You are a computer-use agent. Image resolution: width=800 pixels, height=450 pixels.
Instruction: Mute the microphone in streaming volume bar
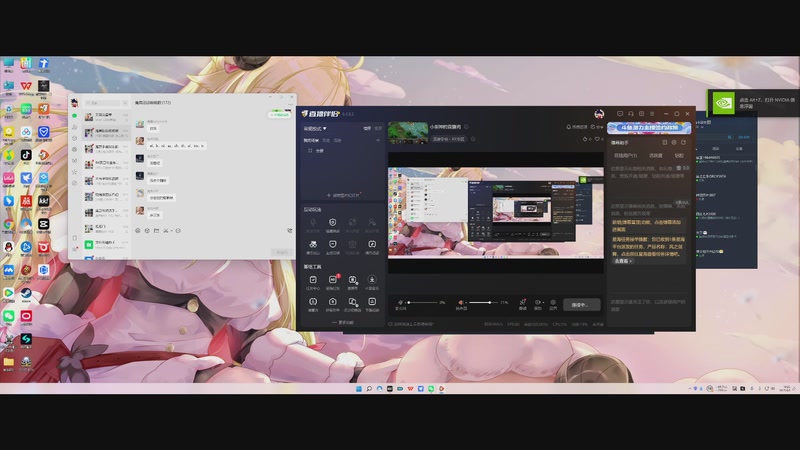[401, 303]
